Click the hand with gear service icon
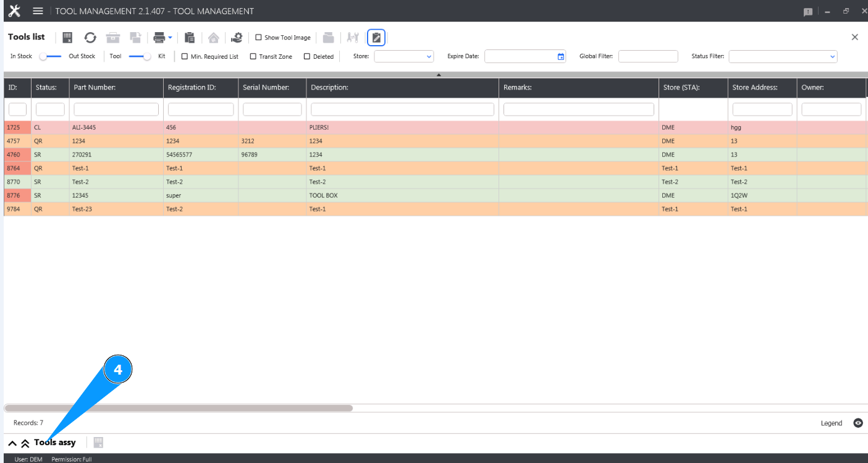Screen dimensions: 868x463 click(237, 38)
